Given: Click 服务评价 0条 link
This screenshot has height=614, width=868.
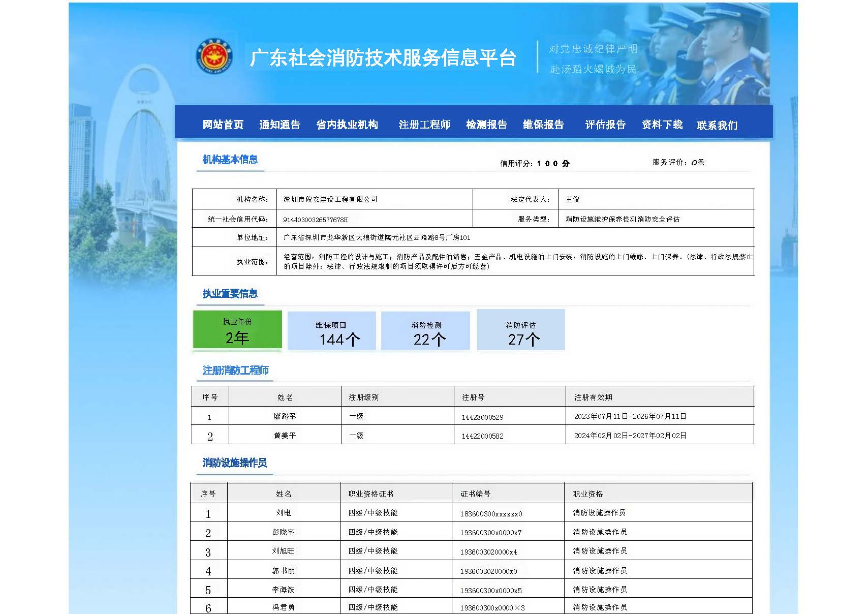Looking at the screenshot, I should pos(678,162).
